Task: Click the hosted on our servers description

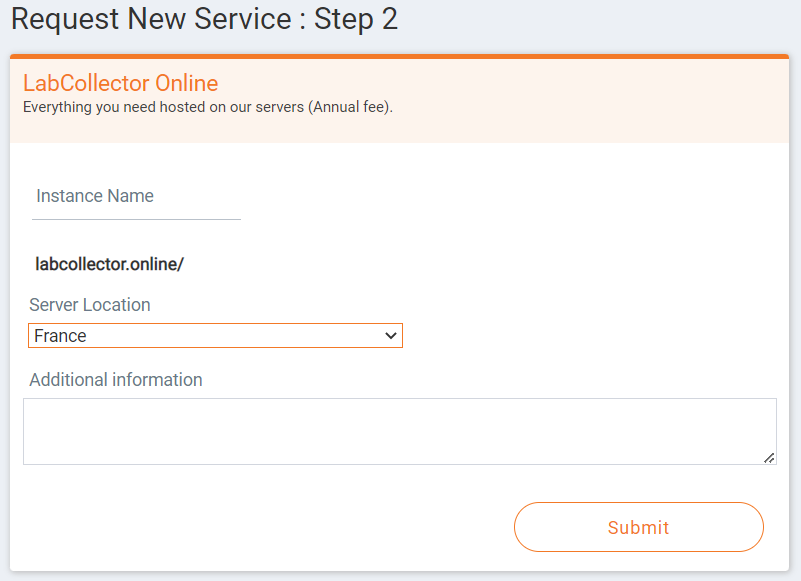Action: (208, 107)
